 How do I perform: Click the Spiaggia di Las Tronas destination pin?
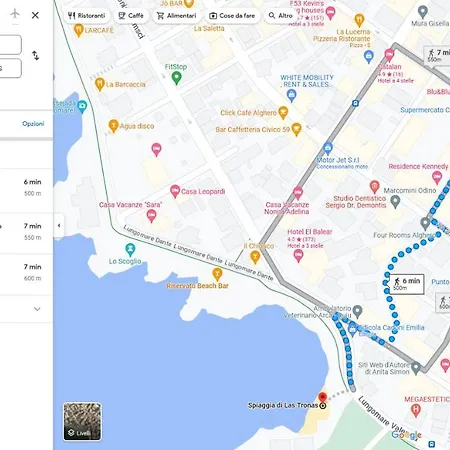[322, 398]
